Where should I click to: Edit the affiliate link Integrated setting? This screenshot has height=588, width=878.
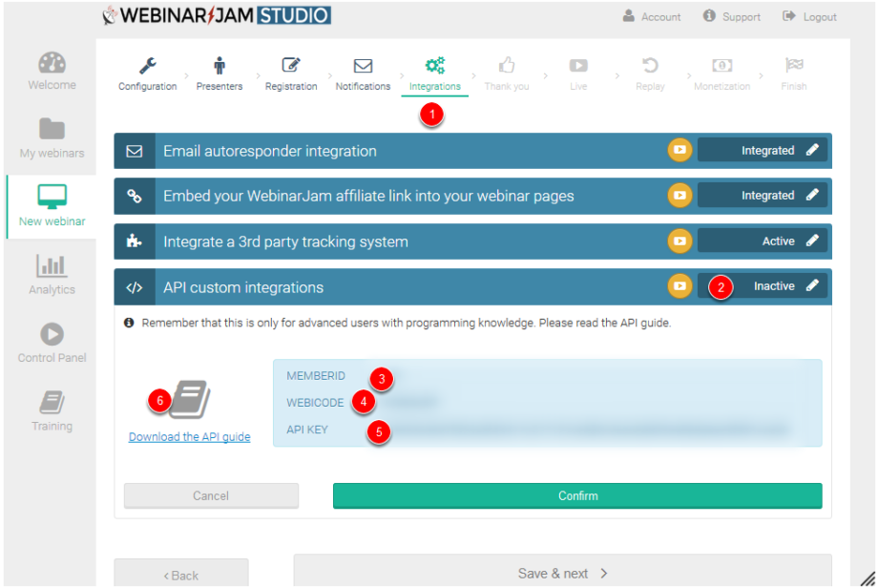tap(763, 196)
